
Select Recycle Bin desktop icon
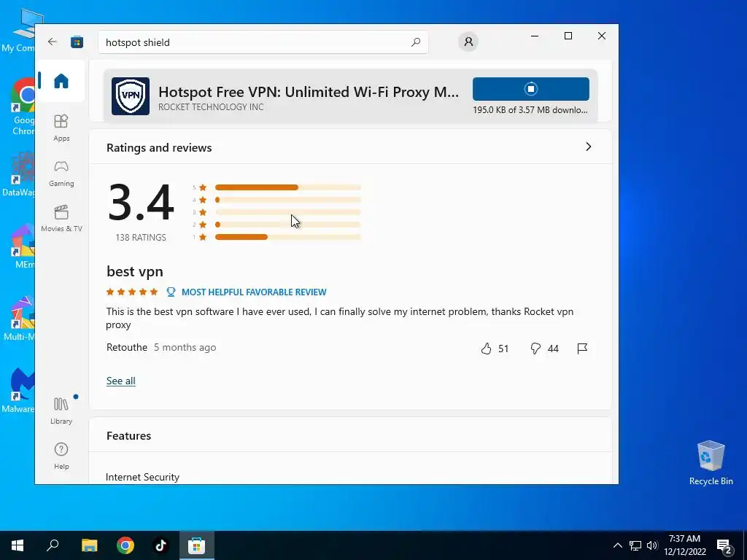(x=711, y=463)
